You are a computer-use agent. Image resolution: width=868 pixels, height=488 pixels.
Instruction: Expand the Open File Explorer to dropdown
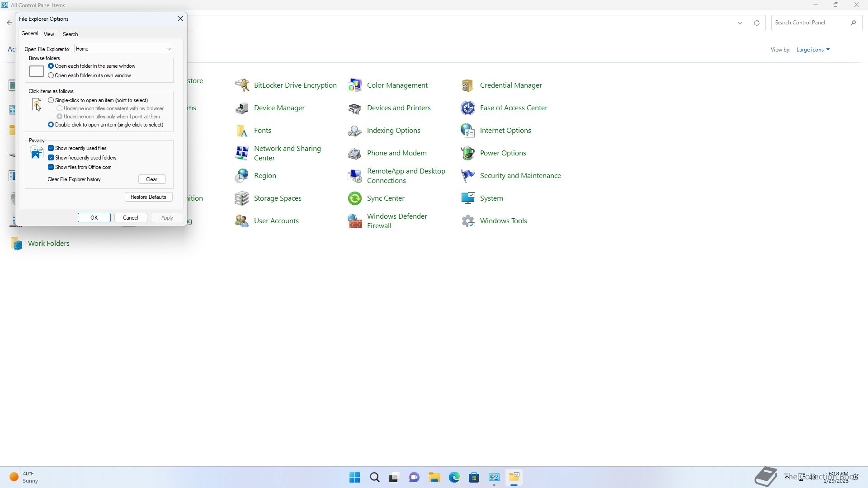tap(123, 49)
